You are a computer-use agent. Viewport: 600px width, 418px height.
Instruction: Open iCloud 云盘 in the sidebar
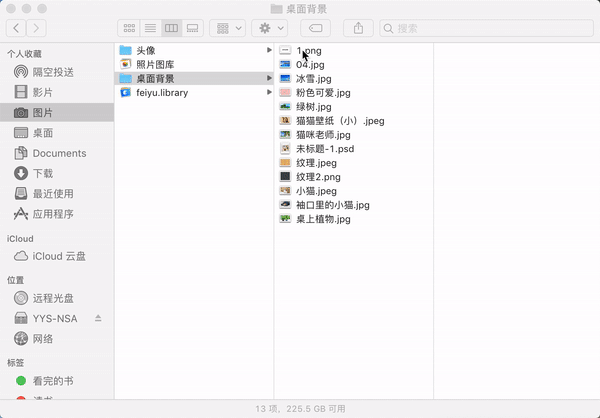(57, 256)
